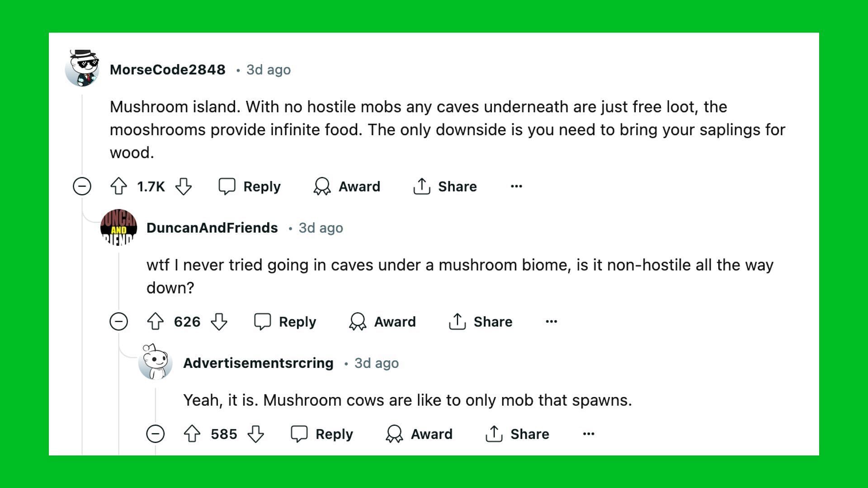Screen dimensions: 868x488
Task: Collapse DuncanAndFriends comment thread
Action: [x=119, y=322]
